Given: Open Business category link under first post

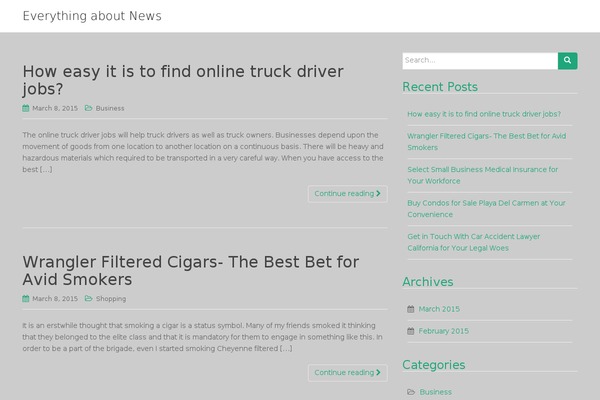Looking at the screenshot, I should [110, 108].
